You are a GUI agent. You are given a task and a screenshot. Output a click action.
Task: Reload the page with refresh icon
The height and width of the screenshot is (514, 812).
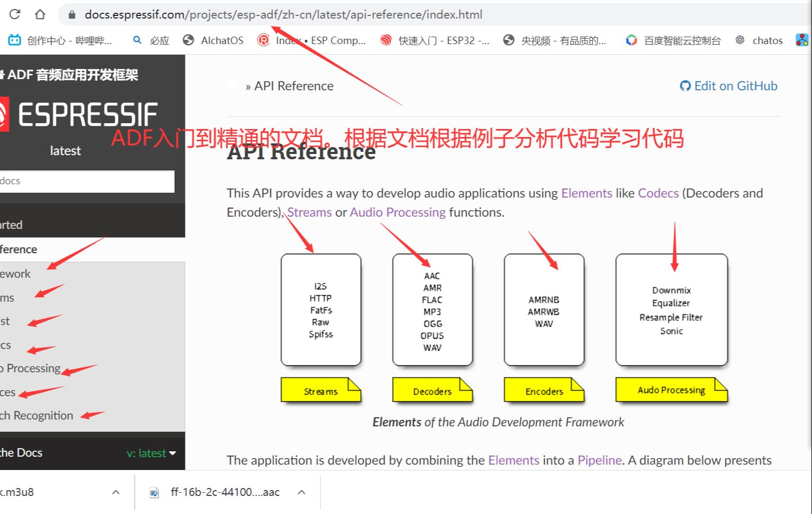[x=15, y=14]
